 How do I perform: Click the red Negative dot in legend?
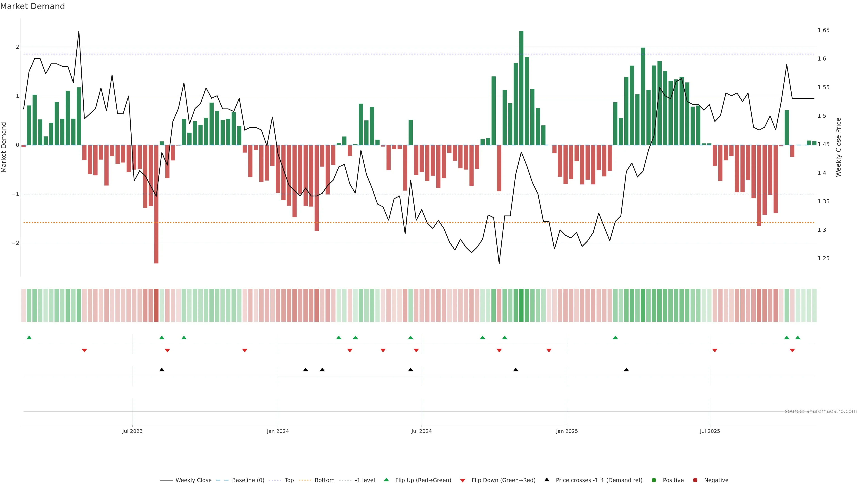coord(695,480)
